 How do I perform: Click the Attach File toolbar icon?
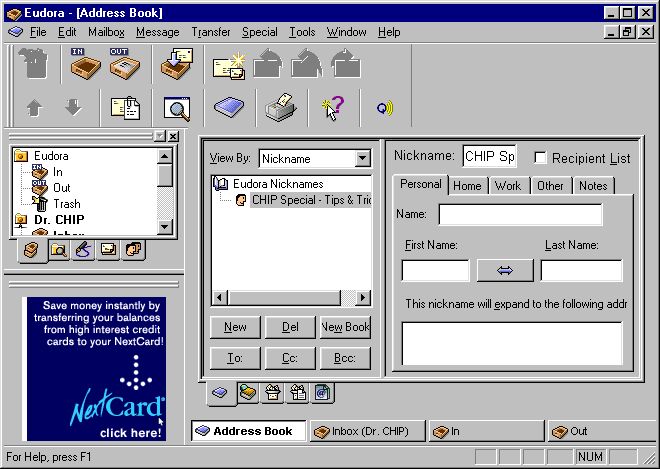click(125, 108)
